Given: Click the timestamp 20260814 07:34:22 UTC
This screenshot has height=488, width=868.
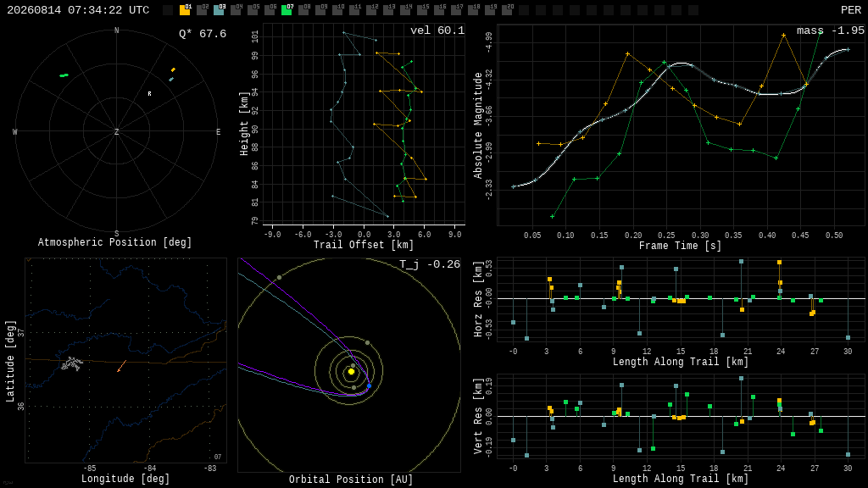Looking at the screenshot, I should (78, 10).
